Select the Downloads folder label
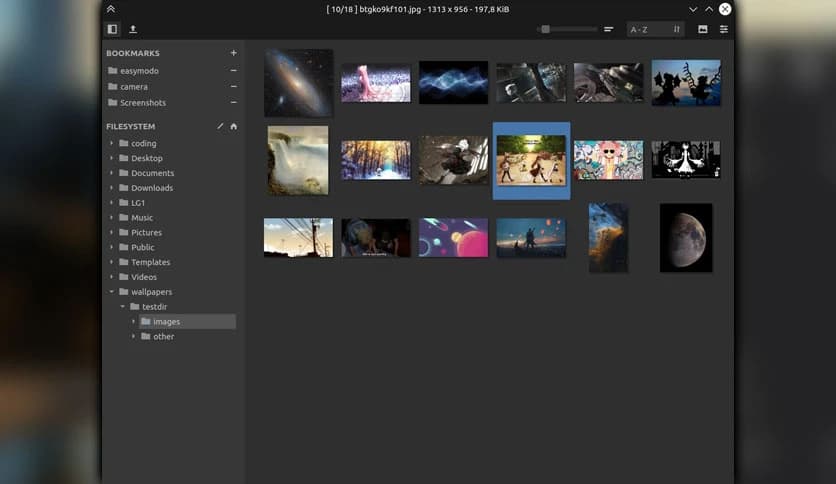 (152, 188)
